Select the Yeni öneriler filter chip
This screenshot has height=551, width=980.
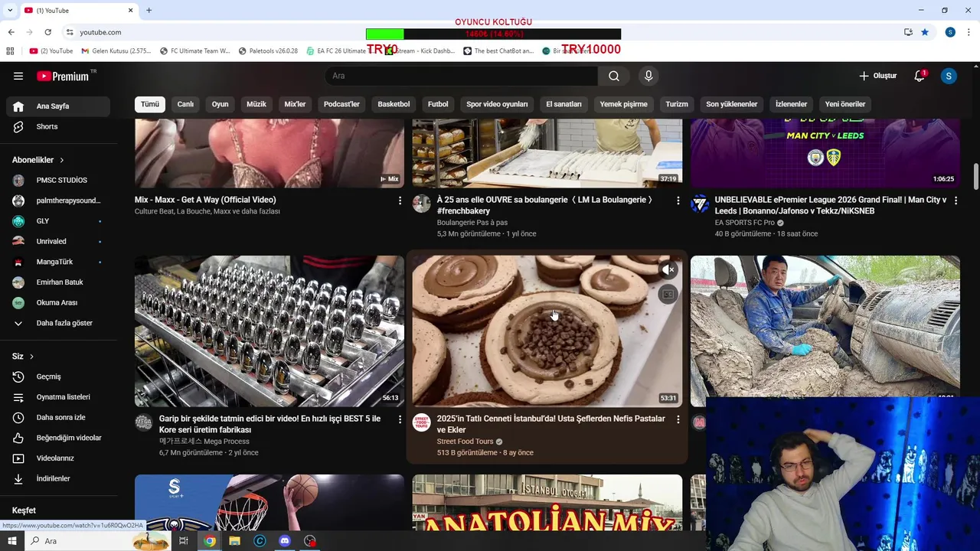(x=845, y=104)
